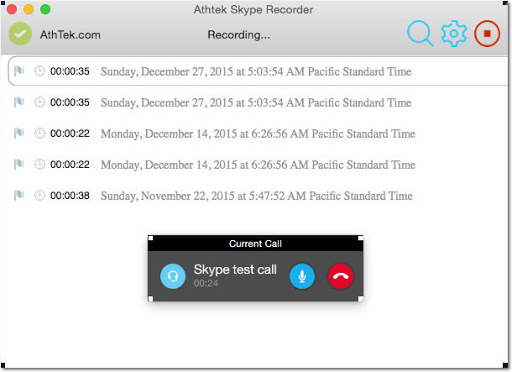Screen dimensions: 512x372
Task: Click the headset avatar in Current Call
Action: pyautogui.click(x=173, y=276)
